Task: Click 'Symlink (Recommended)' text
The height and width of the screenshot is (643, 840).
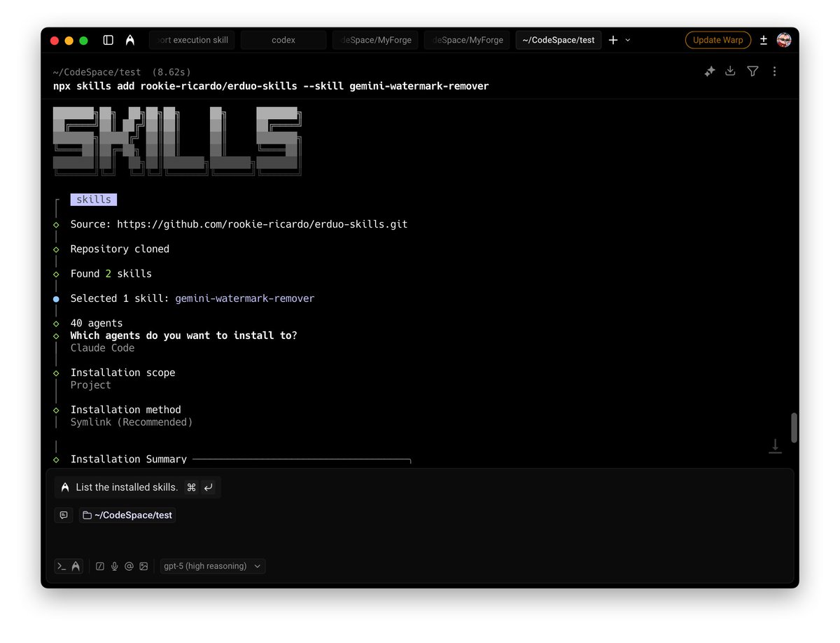Action: tap(132, 422)
